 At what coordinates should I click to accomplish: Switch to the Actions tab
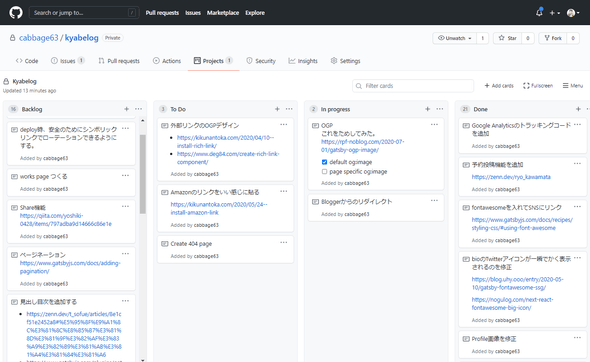pos(167,61)
